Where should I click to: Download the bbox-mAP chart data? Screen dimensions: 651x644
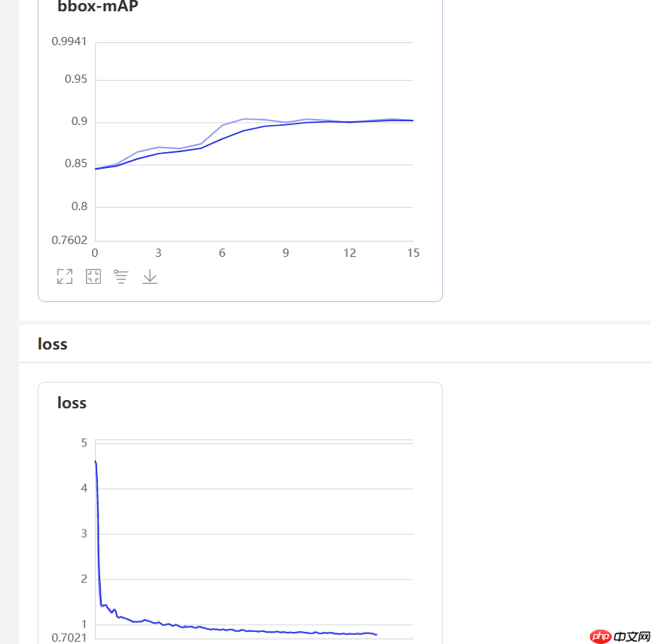pyautogui.click(x=150, y=276)
